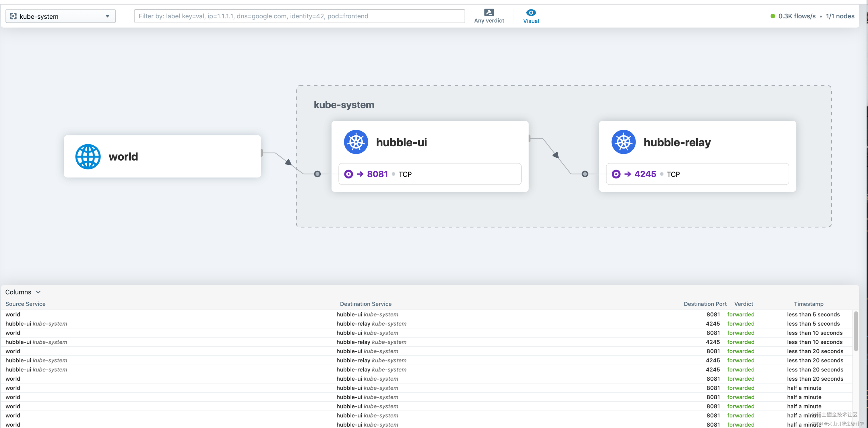Click the first forwarded verdict cell
The image size is (868, 428).
coord(741,314)
